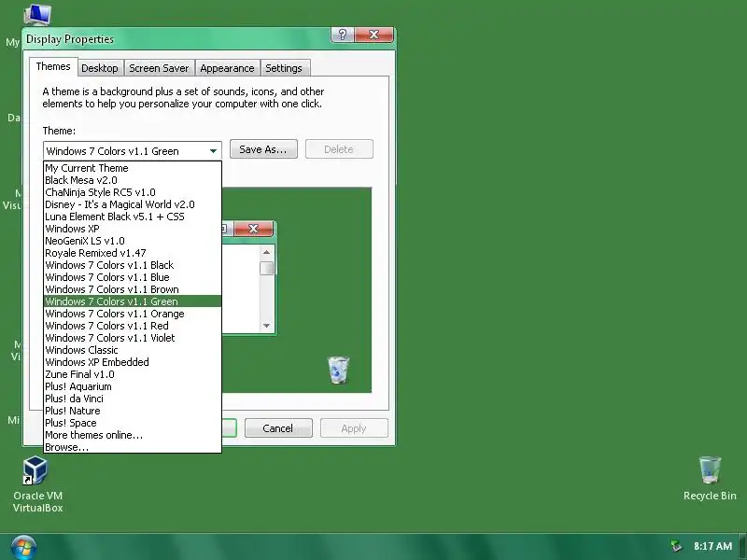This screenshot has height=560, width=747.
Task: Select Windows 7 Colors v1.1 Black
Action: click(133, 265)
